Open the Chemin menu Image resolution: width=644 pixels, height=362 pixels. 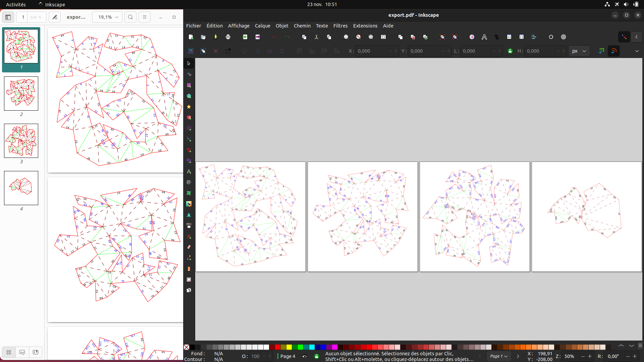pos(302,26)
